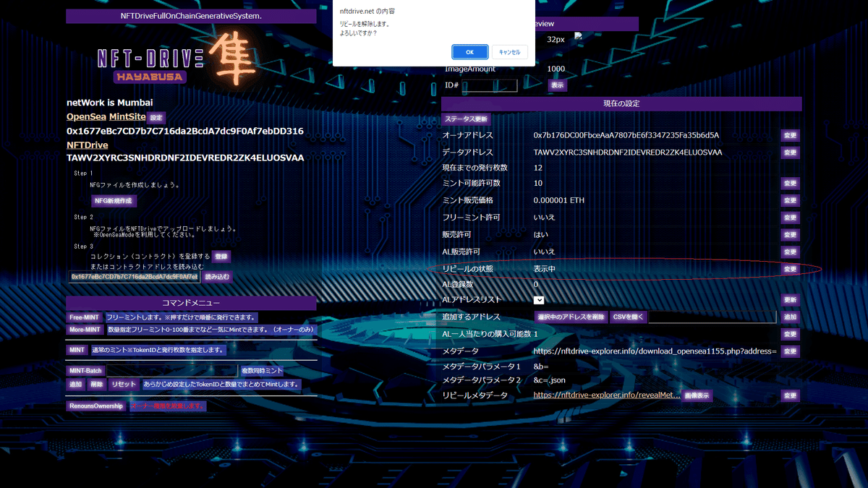Click the NFG新規作成 button
868x488 pixels.
coord(114,201)
